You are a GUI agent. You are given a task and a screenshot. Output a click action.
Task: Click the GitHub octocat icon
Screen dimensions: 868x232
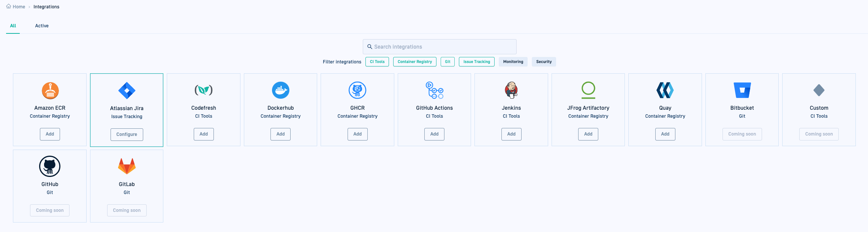pos(50,166)
